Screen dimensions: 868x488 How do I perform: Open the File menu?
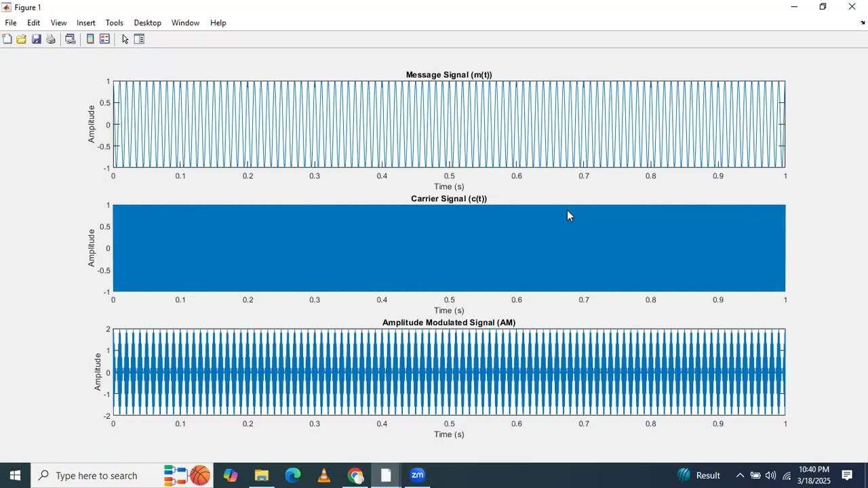[11, 23]
